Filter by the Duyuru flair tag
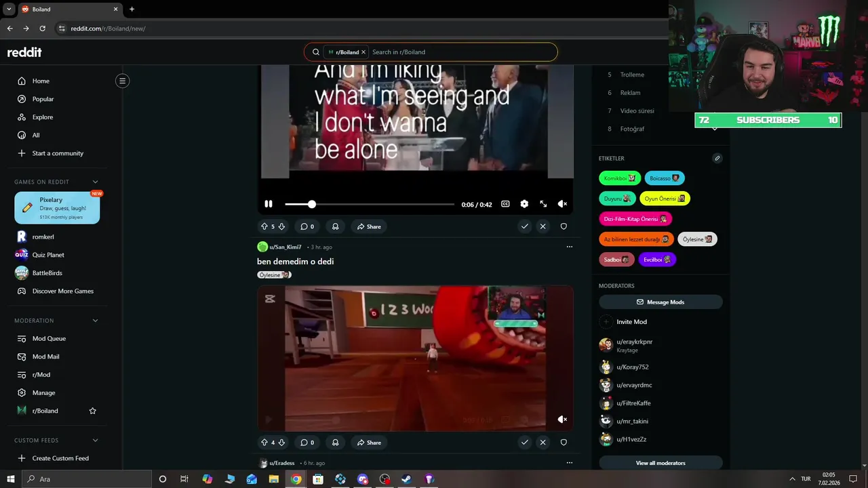Image resolution: width=868 pixels, height=488 pixels. (x=617, y=199)
